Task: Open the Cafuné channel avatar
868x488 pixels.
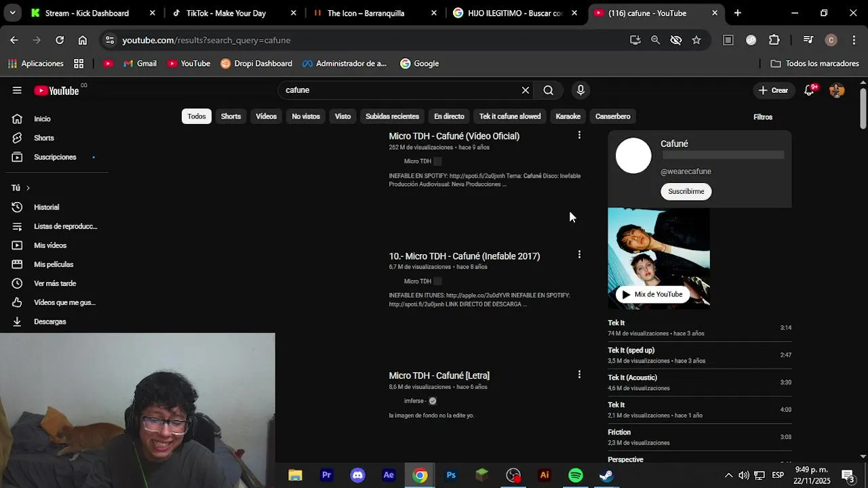Action: point(633,156)
